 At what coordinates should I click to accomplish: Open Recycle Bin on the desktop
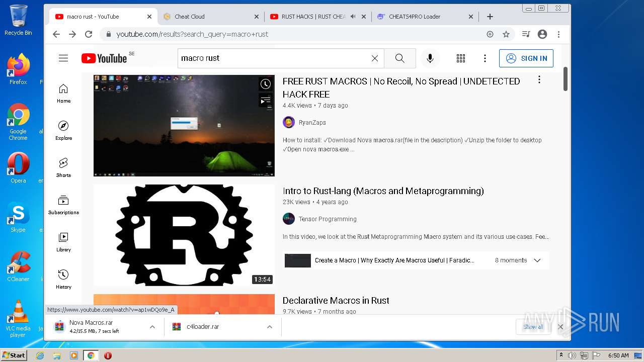point(18,20)
